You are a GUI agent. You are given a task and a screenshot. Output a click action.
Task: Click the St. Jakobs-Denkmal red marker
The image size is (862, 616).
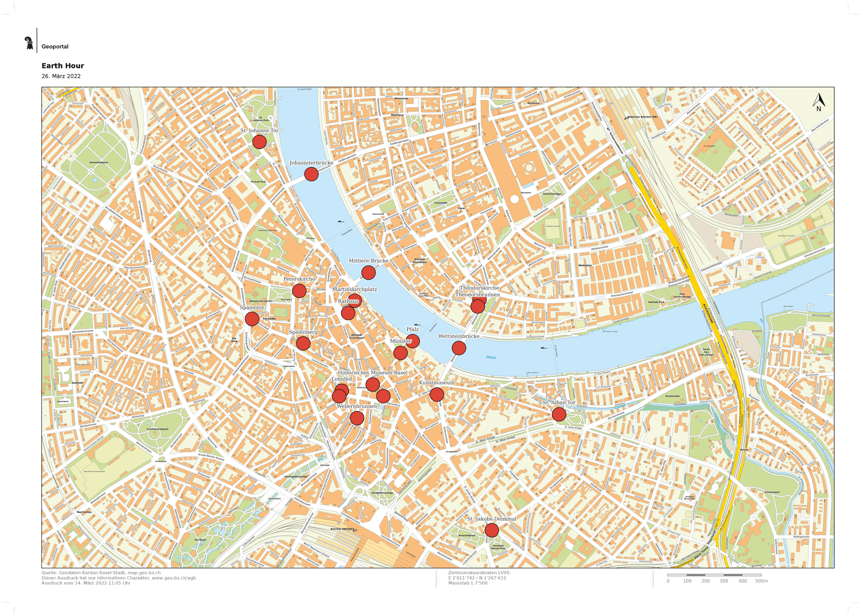(x=492, y=530)
